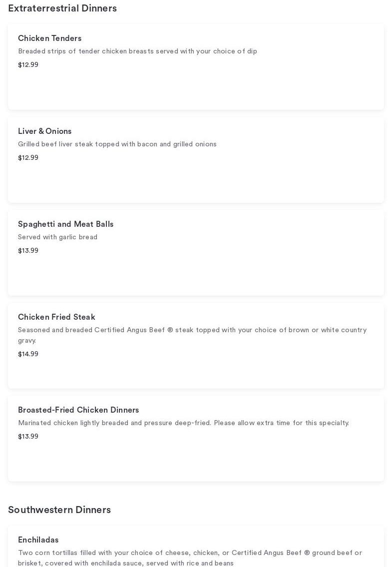The width and height of the screenshot is (392, 567).
Task: Click the 'Breaded strips of tender chicken' description
Action: click(137, 51)
